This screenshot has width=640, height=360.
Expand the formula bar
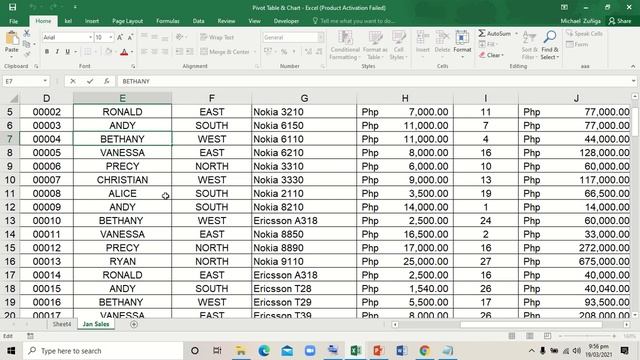pos(633,81)
